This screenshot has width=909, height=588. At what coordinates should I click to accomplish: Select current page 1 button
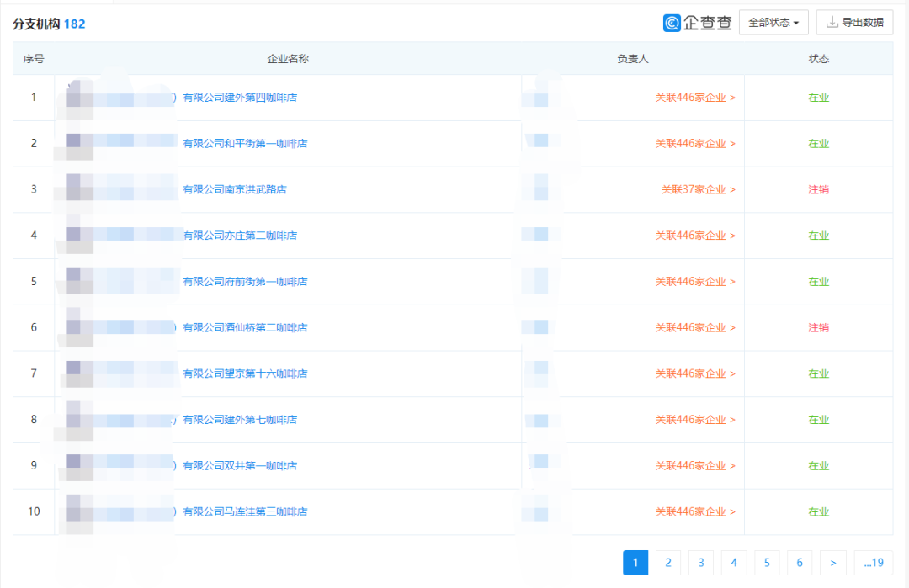pos(635,563)
